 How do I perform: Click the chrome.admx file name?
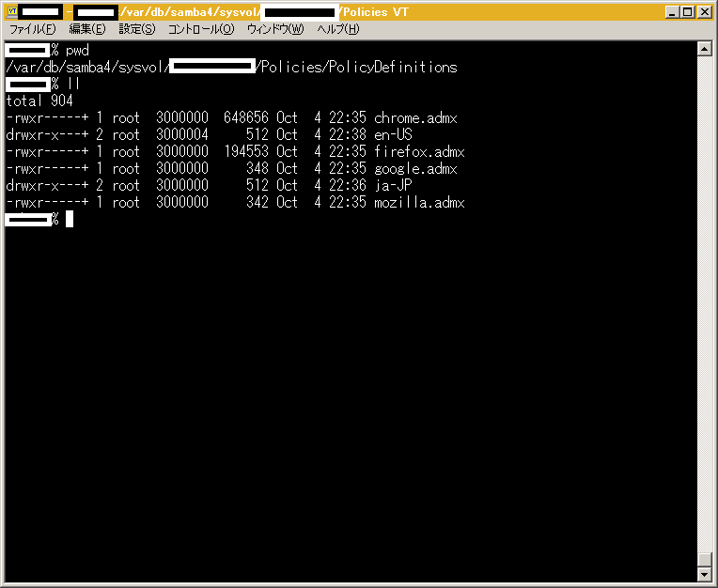click(x=415, y=118)
